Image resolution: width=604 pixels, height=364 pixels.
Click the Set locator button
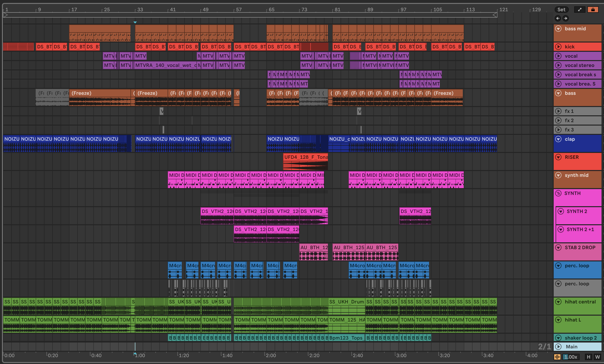tap(561, 10)
